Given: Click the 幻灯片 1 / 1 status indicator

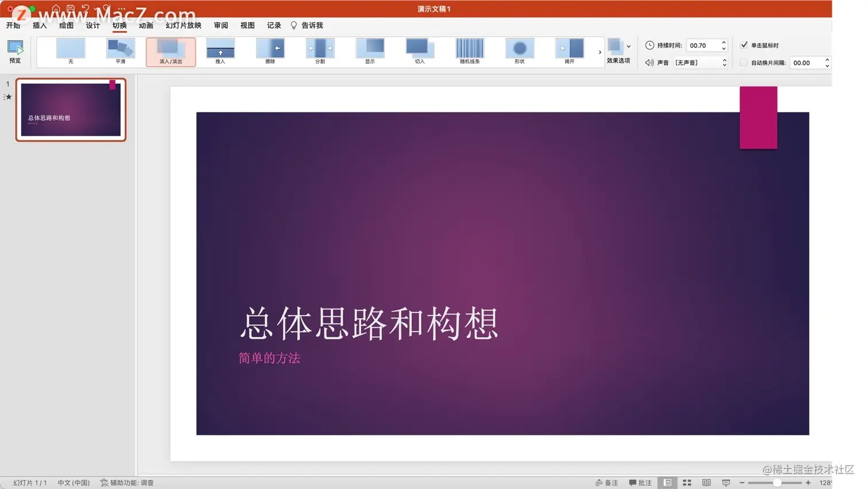Looking at the screenshot, I should tap(30, 483).
